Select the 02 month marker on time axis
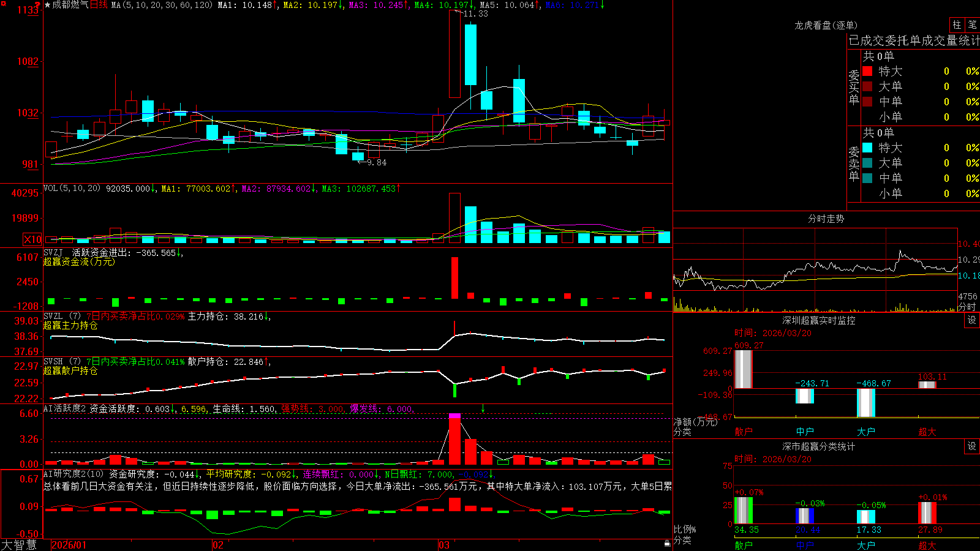Image resolution: width=980 pixels, height=551 pixels. [x=218, y=545]
